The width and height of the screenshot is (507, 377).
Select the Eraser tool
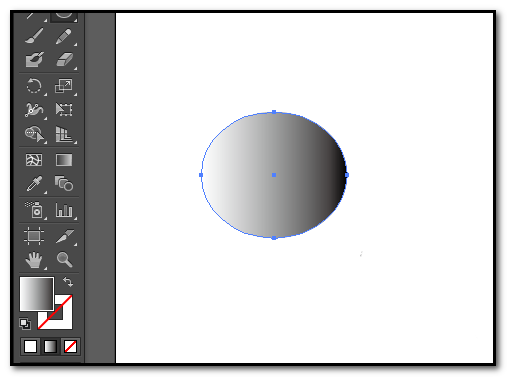(64, 60)
